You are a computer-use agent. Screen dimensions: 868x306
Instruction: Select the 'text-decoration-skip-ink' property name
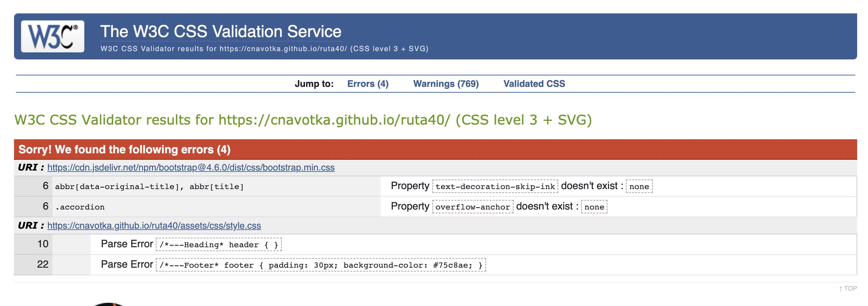point(495,186)
